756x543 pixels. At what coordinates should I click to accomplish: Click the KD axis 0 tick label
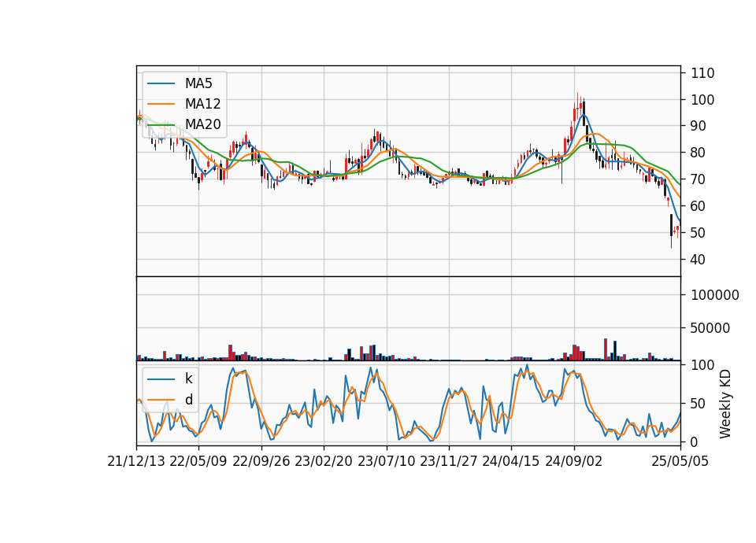(695, 441)
